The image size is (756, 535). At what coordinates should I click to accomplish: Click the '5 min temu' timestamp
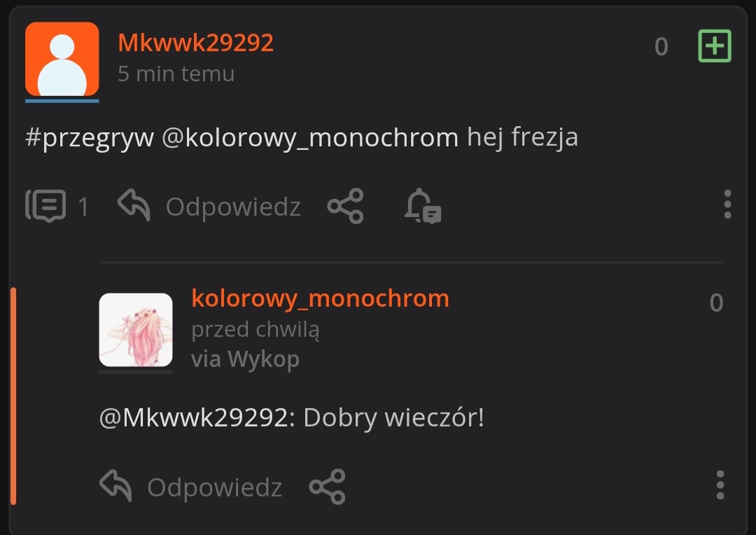(176, 74)
